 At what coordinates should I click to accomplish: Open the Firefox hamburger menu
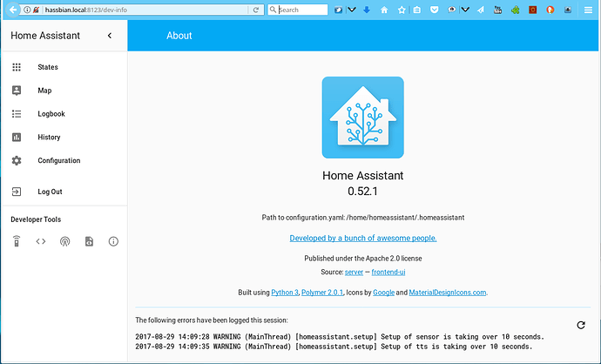pos(588,10)
